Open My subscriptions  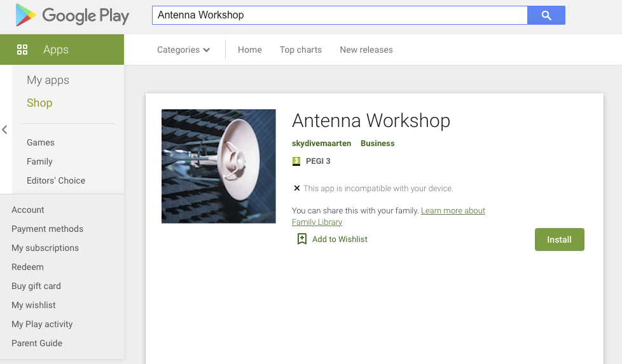(x=45, y=248)
